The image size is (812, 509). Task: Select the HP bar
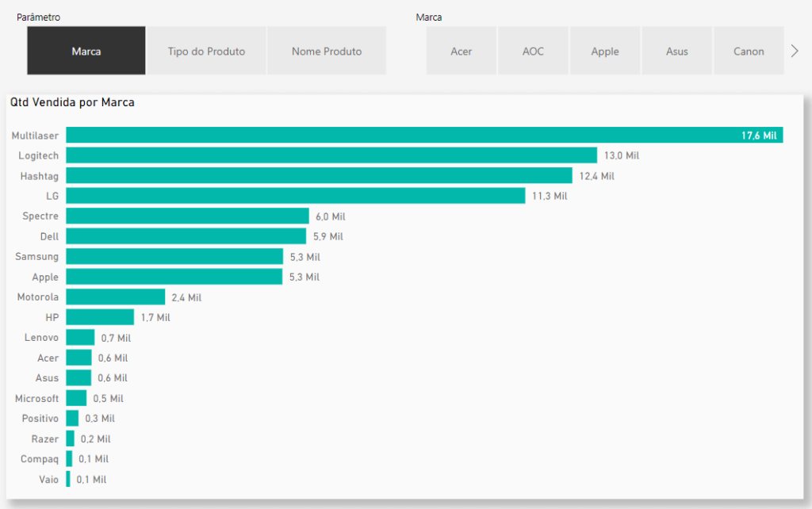pos(100,316)
